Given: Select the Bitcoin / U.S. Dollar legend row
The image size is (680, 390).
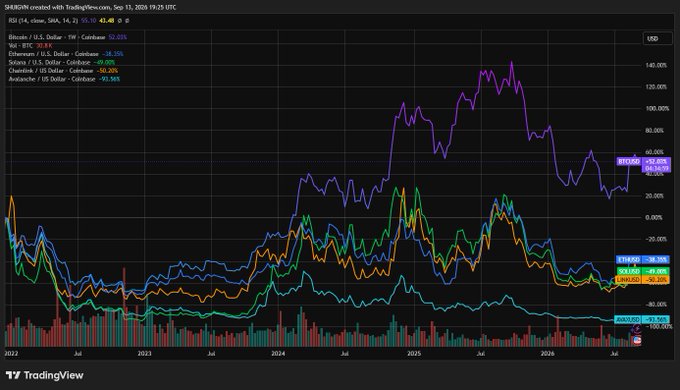Looking at the screenshot, I should 68,37.
